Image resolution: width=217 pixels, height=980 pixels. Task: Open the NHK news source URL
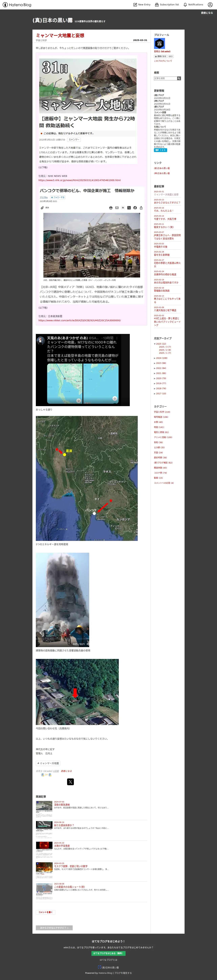click(79, 180)
